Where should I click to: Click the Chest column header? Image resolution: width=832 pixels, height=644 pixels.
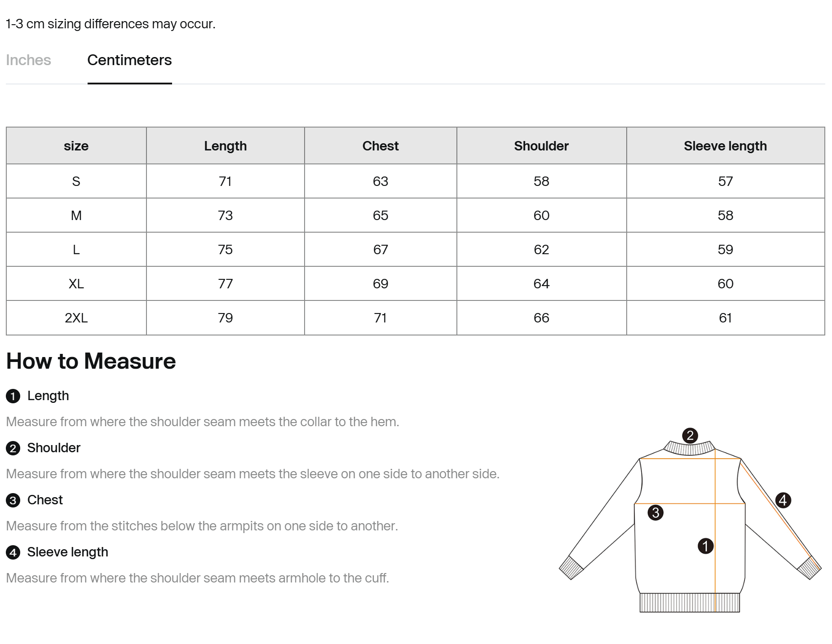(x=381, y=146)
